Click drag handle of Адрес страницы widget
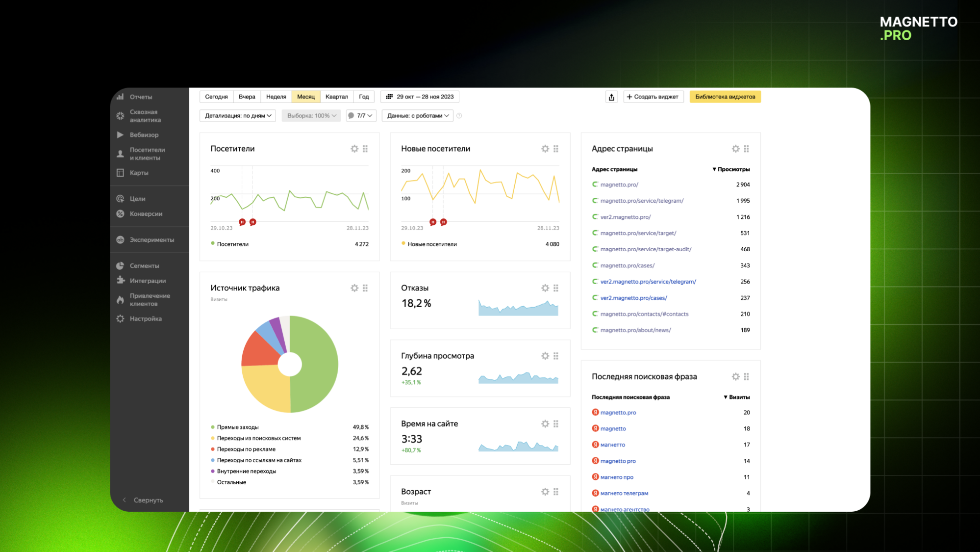The height and width of the screenshot is (552, 980). click(x=747, y=149)
